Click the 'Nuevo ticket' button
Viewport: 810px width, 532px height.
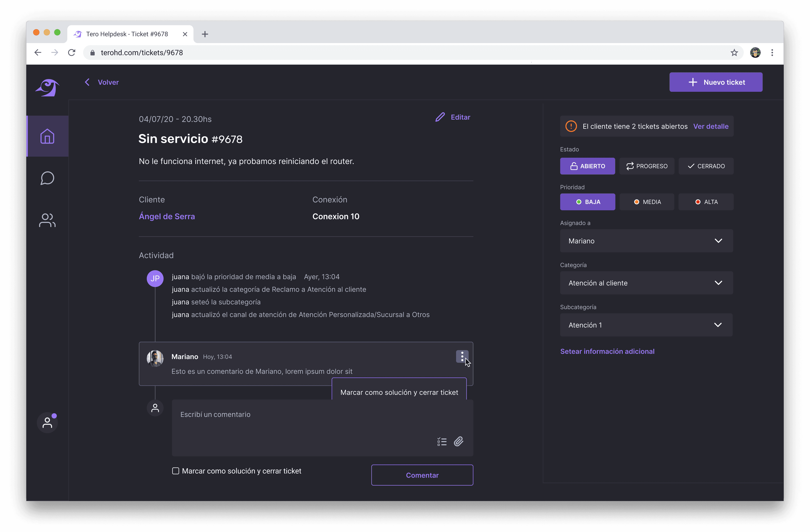click(716, 82)
